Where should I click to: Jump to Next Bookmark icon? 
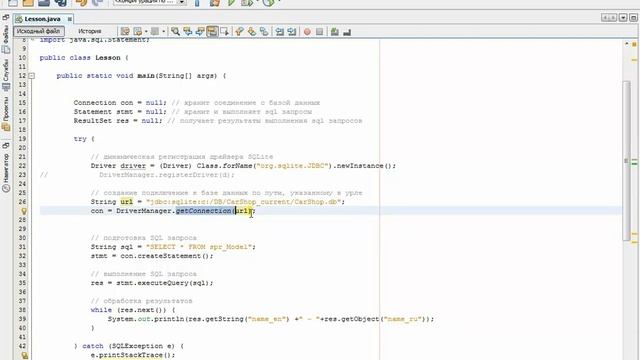pos(252,31)
